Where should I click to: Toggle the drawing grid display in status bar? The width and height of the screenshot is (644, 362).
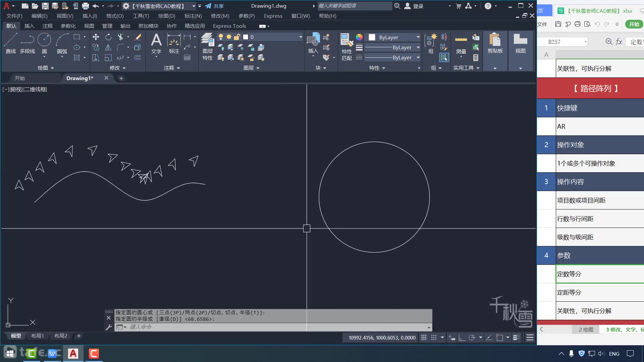424,338
